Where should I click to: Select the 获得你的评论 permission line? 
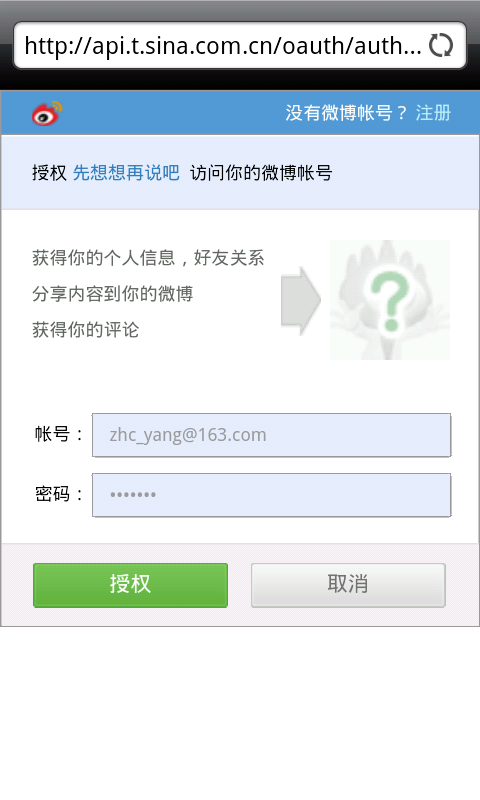85,330
